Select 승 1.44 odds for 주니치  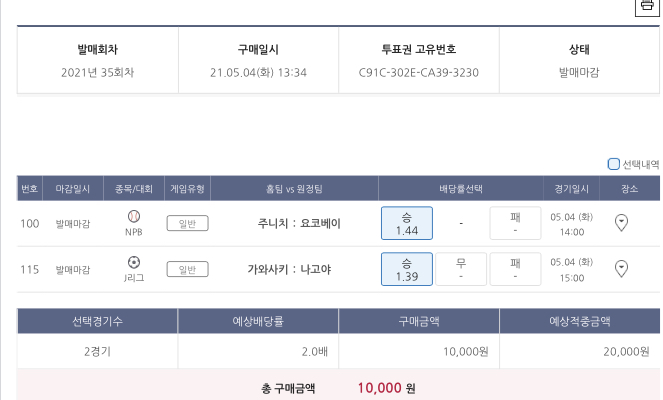coord(406,223)
